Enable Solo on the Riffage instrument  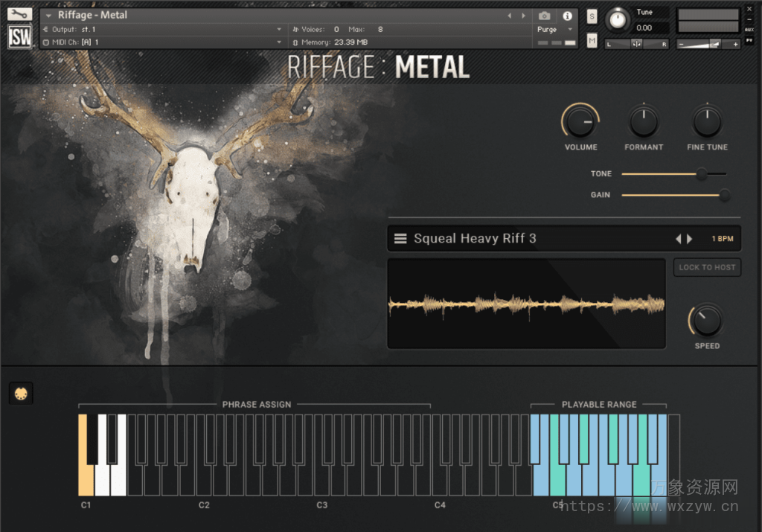point(592,15)
